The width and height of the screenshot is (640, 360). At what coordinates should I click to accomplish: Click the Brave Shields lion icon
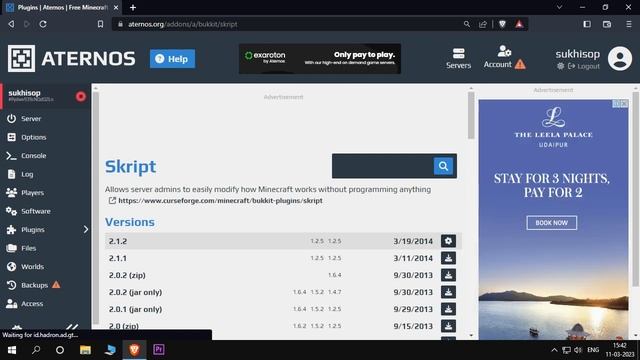coord(502,24)
